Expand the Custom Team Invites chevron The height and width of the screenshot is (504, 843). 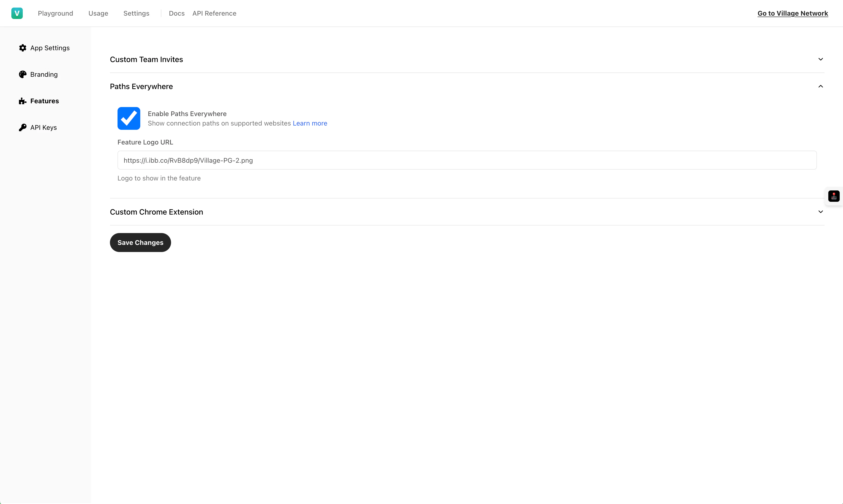(x=820, y=59)
